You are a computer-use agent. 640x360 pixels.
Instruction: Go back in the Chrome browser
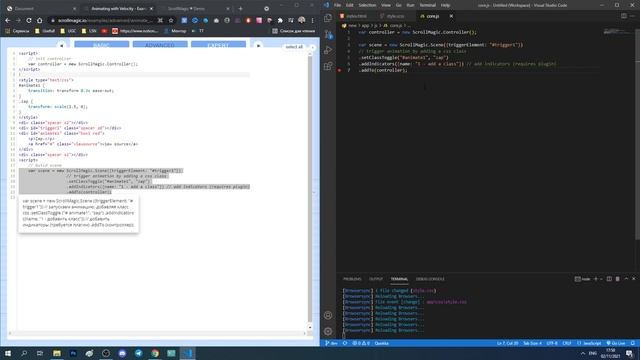[x=8, y=20]
